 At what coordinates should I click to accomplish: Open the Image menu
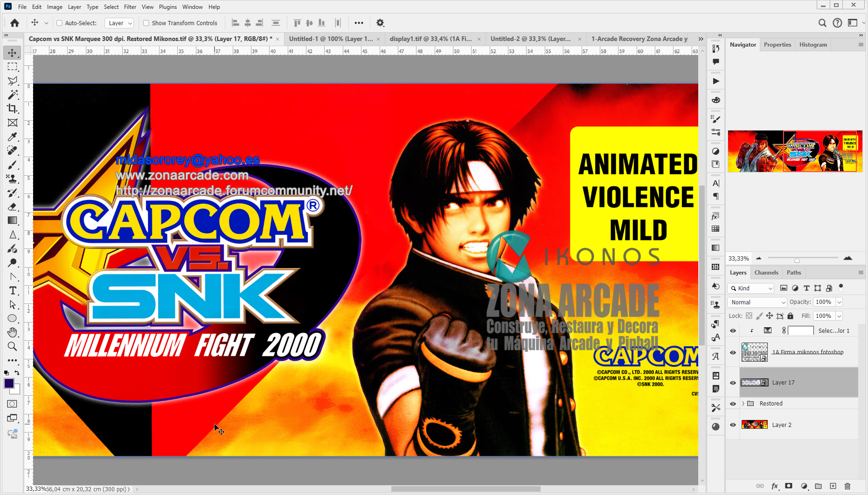click(55, 7)
